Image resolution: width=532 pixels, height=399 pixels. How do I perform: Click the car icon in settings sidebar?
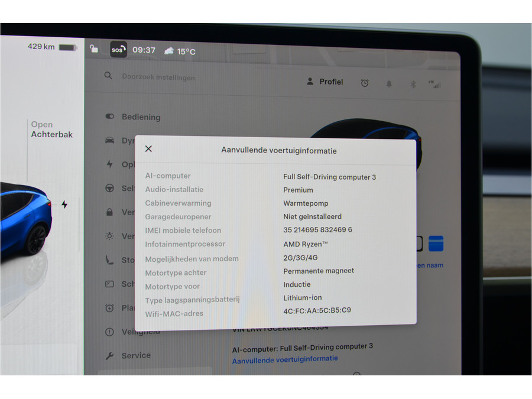109,141
